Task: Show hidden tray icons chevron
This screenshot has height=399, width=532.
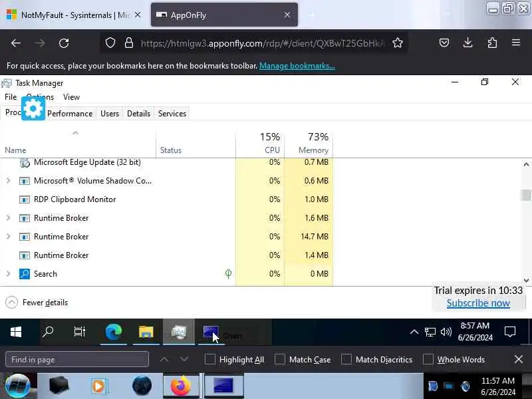Action: point(414,331)
